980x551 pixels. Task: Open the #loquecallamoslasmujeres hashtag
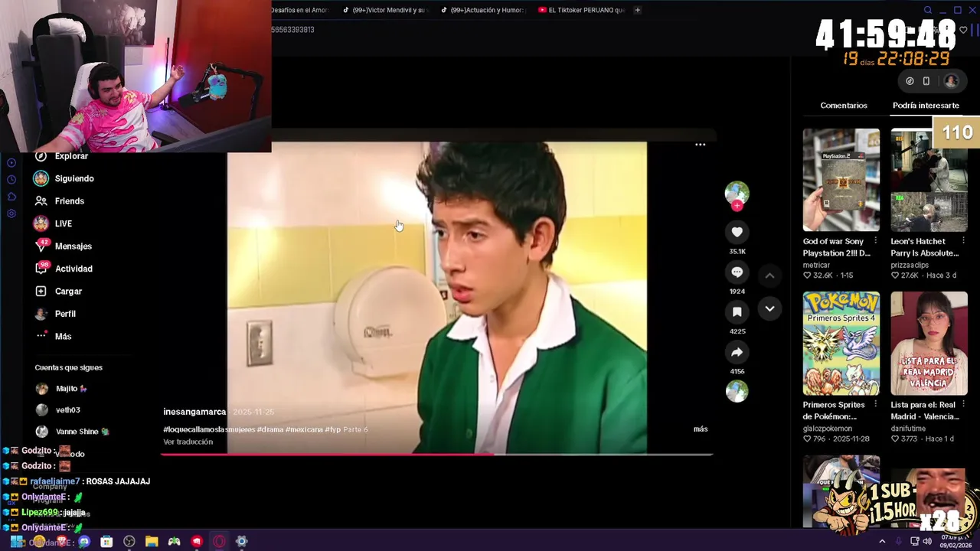209,429
